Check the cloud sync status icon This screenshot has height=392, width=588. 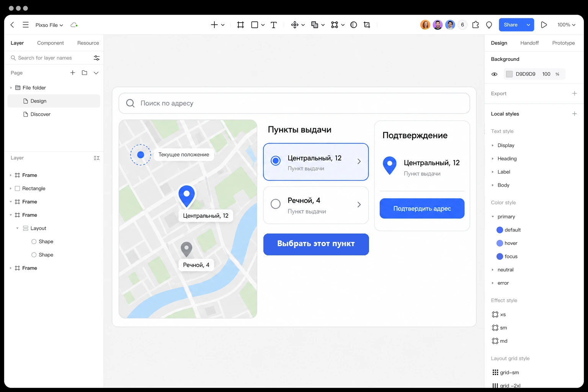(x=74, y=25)
